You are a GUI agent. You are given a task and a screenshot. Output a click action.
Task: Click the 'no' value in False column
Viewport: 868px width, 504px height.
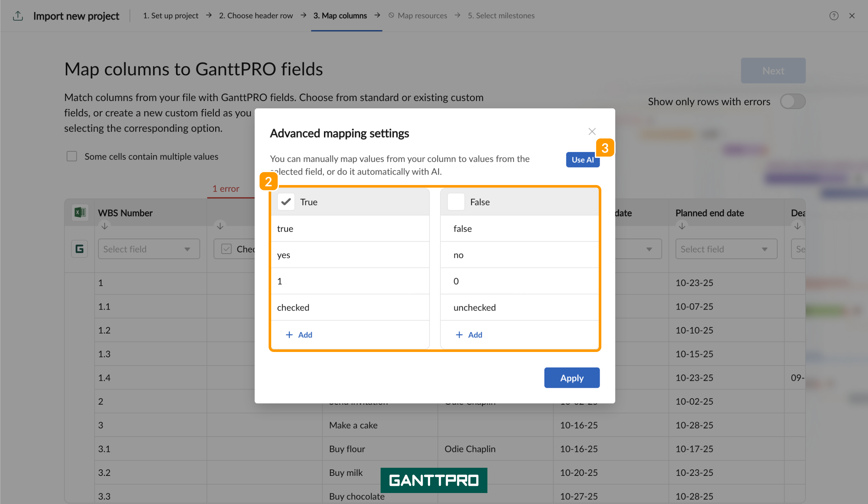point(519,255)
